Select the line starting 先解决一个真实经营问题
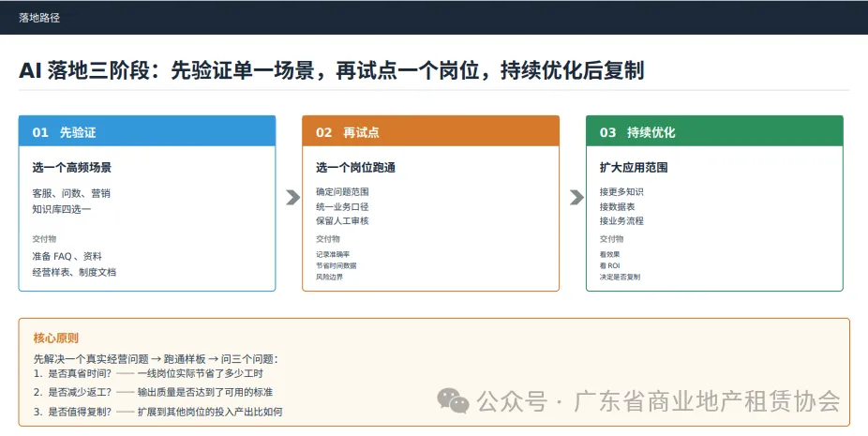Image resolution: width=868 pixels, height=436 pixels. (x=157, y=359)
